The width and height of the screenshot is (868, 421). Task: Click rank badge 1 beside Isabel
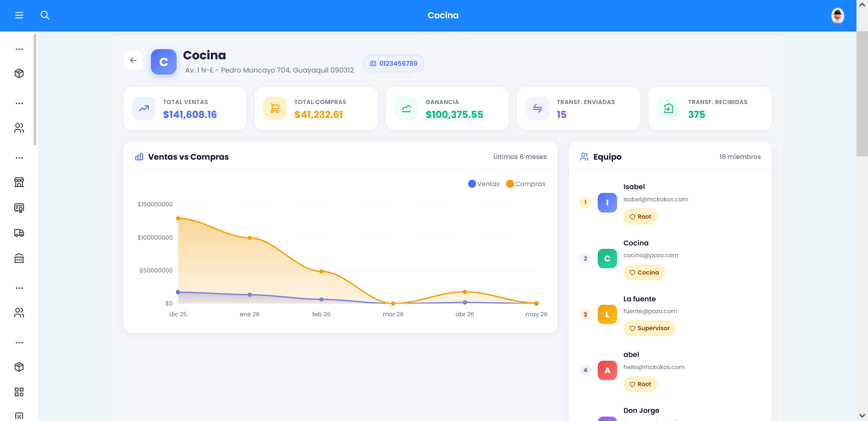585,202
